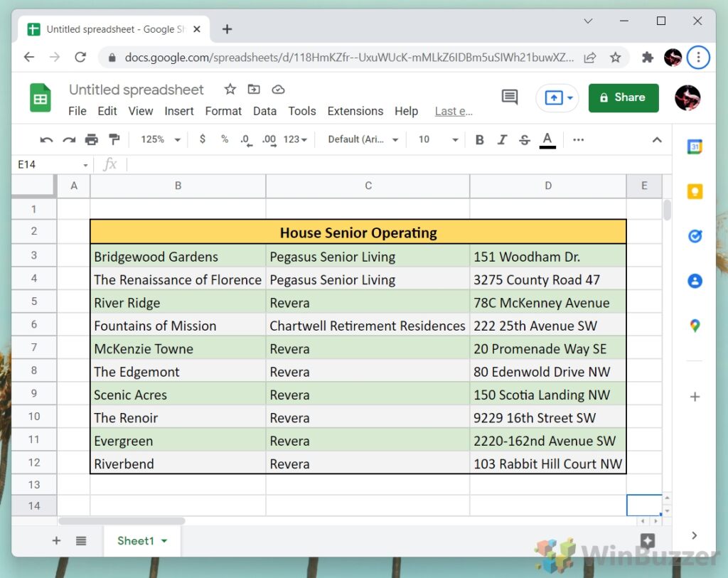Expand the Default (Arial) font dropdown

point(363,140)
